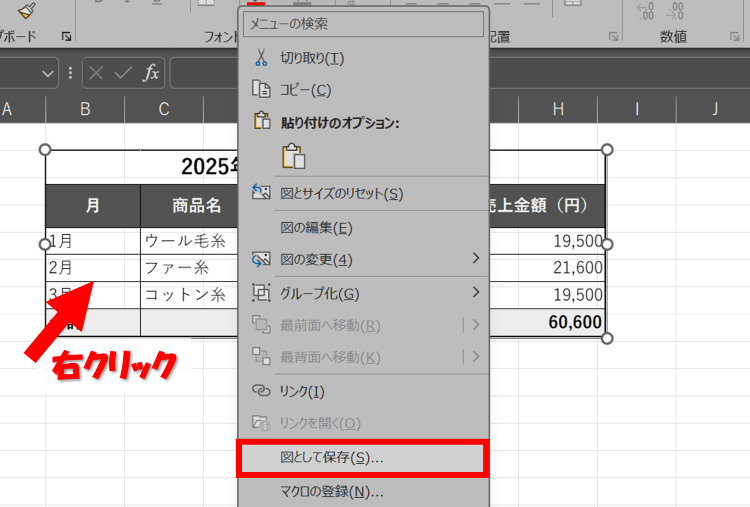Viewport: 750px width, 507px height.
Task: Click the 19,500 value in the 1月 row
Action: [x=547, y=241]
